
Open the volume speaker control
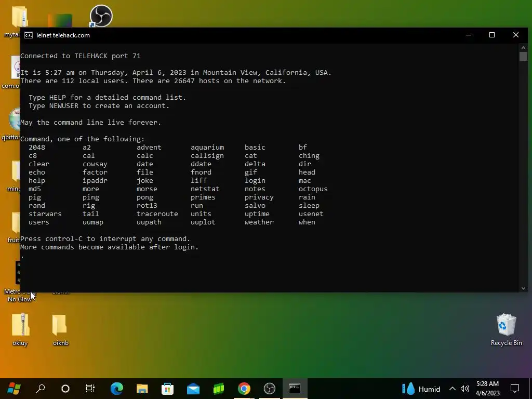[465, 389]
